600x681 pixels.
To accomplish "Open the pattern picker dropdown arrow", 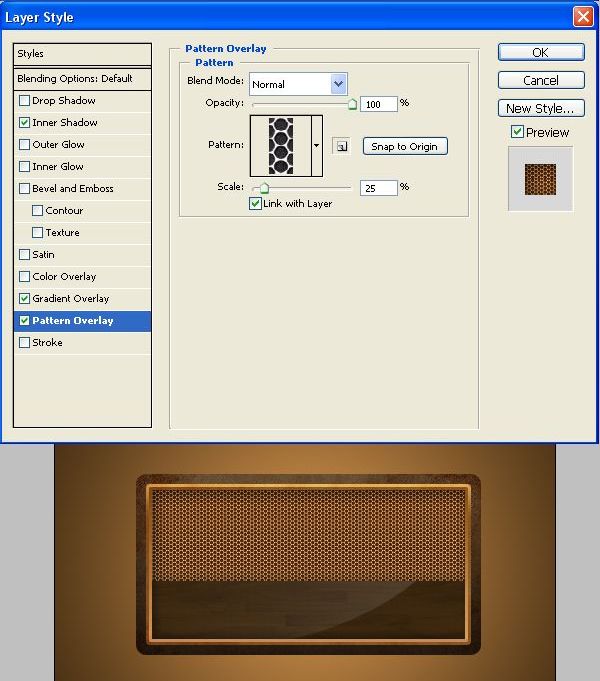I will point(317,146).
